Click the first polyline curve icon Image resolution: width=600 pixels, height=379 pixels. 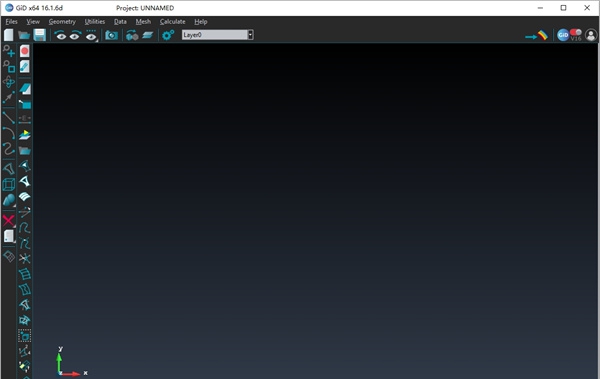pos(24,228)
